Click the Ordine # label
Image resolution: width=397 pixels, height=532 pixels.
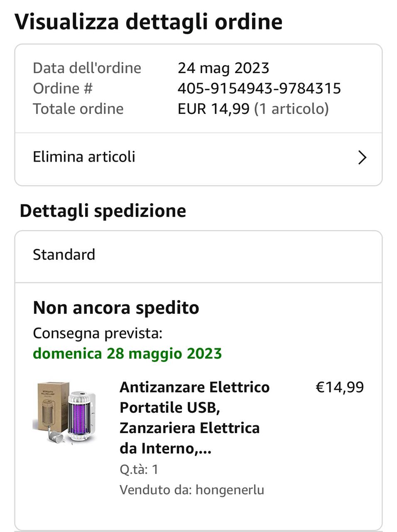tap(62, 88)
